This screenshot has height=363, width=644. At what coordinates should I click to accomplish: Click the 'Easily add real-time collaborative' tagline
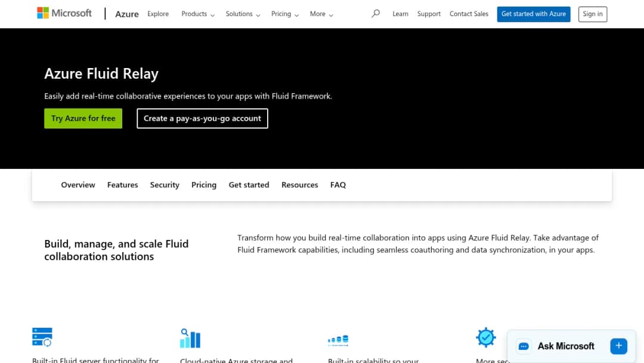188,96
